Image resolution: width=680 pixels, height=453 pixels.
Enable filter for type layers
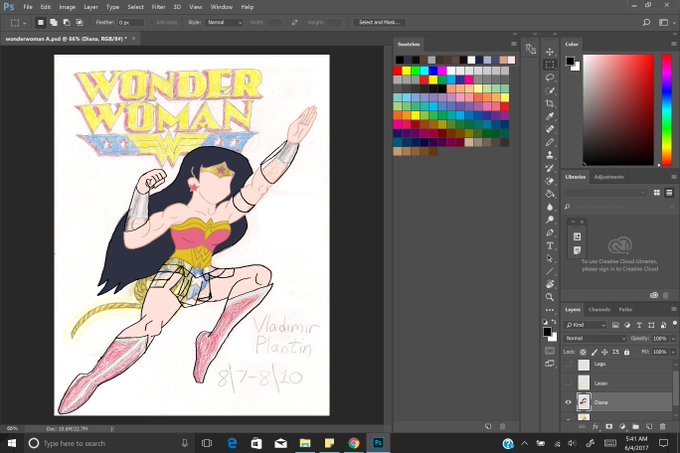(639, 325)
